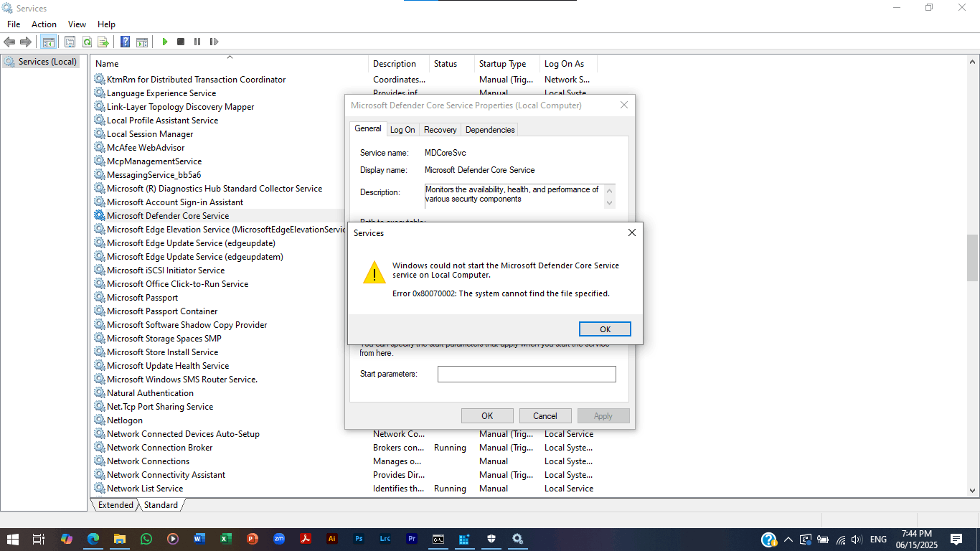Viewport: 980px width, 551px height.
Task: Click the Start parameters input field
Action: 527,374
